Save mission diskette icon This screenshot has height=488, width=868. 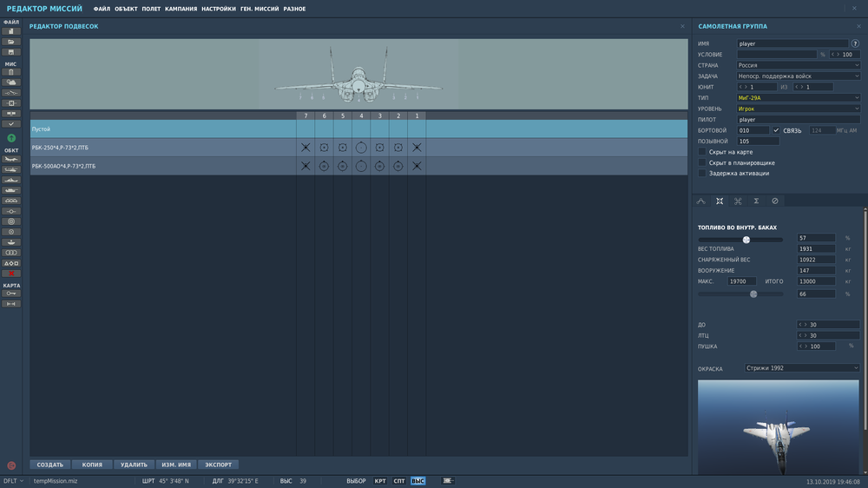click(11, 52)
